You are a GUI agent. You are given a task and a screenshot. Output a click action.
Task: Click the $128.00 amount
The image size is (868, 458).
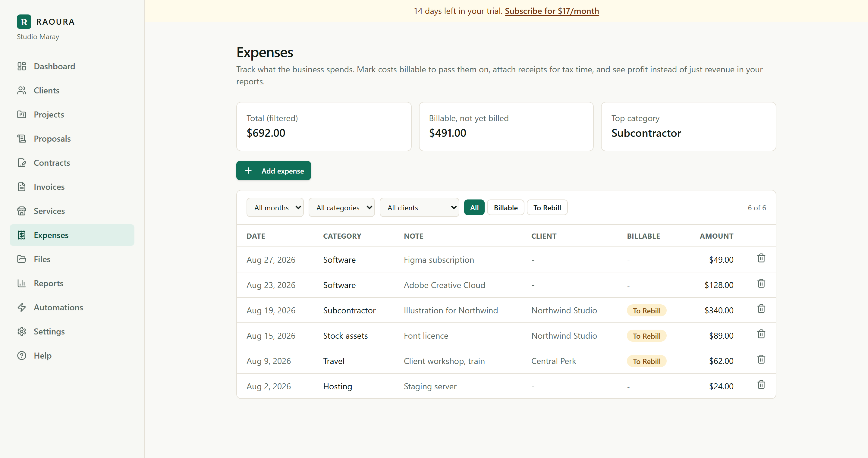click(719, 285)
